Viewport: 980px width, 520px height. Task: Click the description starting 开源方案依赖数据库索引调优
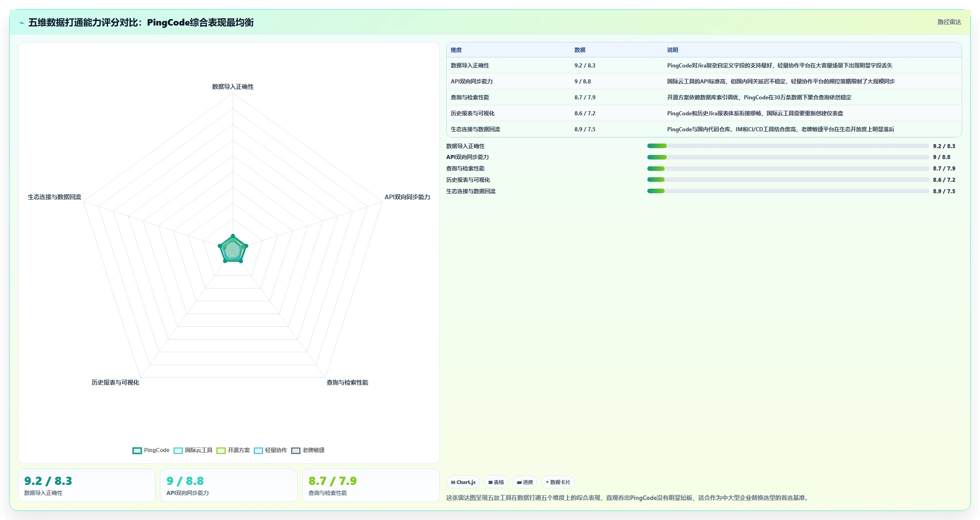[759, 98]
